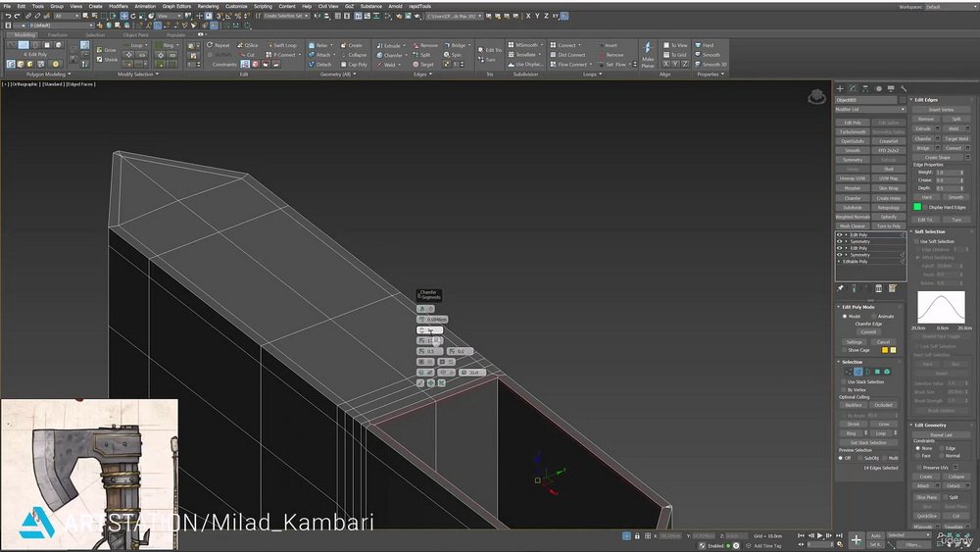Screen dimensions: 980x552
Task: Click the viewport navigation cube icon
Action: click(816, 97)
